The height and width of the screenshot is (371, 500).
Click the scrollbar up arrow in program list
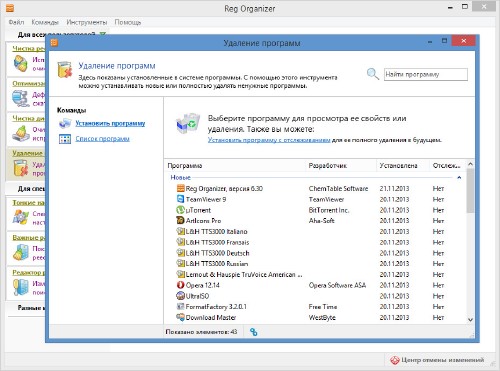click(x=470, y=164)
